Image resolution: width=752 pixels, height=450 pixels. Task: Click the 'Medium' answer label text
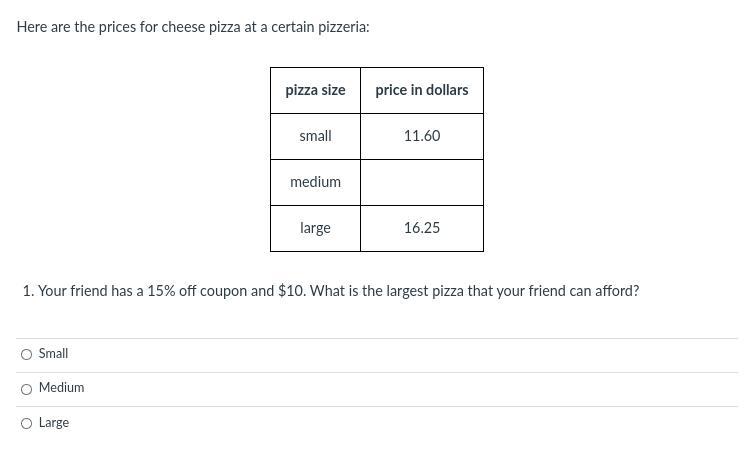tap(61, 388)
